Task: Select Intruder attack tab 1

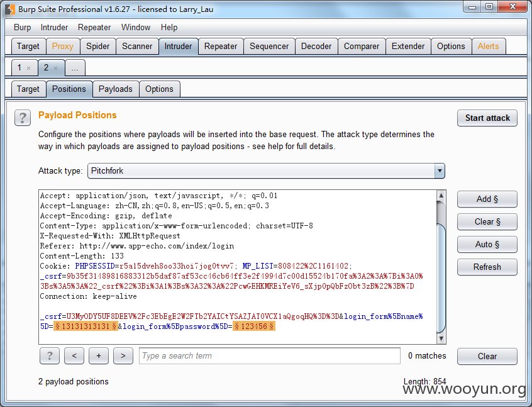Action: tap(19, 67)
